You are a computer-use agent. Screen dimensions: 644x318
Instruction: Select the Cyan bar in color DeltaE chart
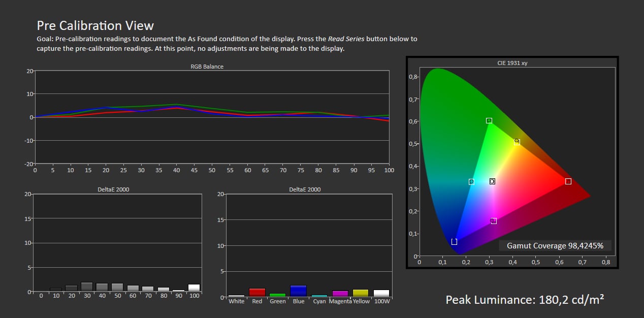319,296
